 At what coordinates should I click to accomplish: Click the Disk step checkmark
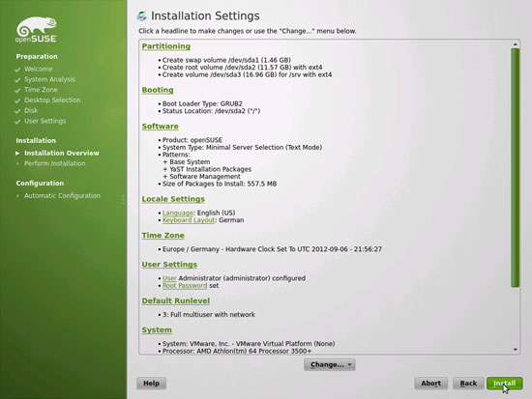pyautogui.click(x=17, y=111)
